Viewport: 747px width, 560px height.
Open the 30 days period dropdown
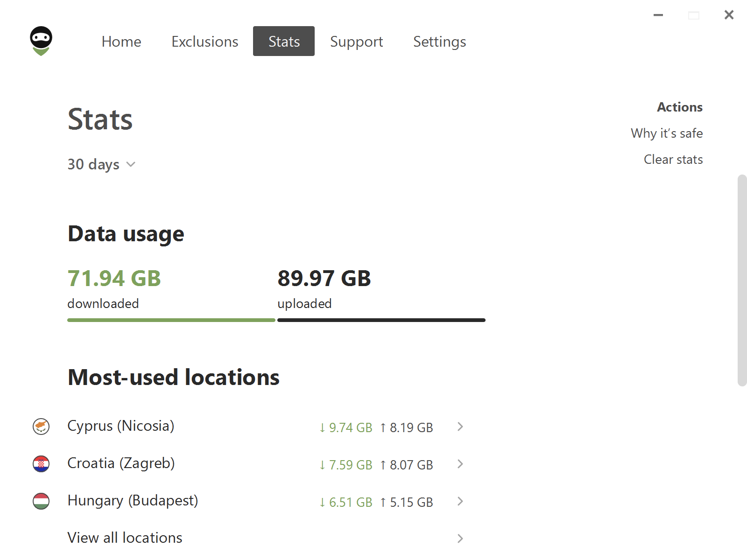[101, 164]
